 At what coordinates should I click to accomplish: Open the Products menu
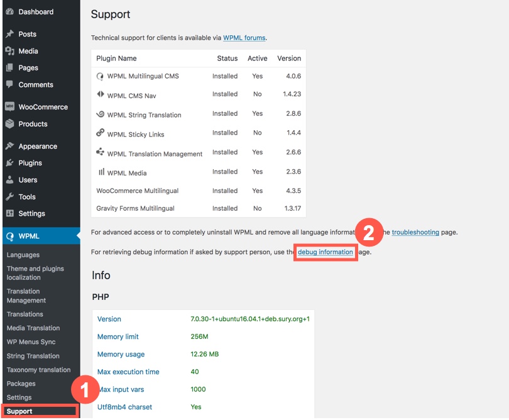[x=33, y=124]
